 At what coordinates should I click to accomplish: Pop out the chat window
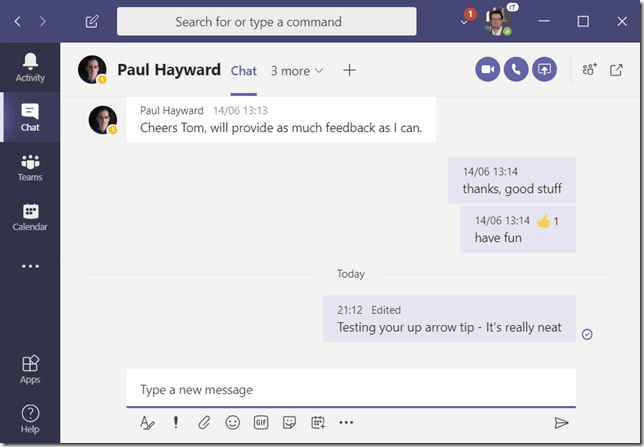pyautogui.click(x=616, y=70)
